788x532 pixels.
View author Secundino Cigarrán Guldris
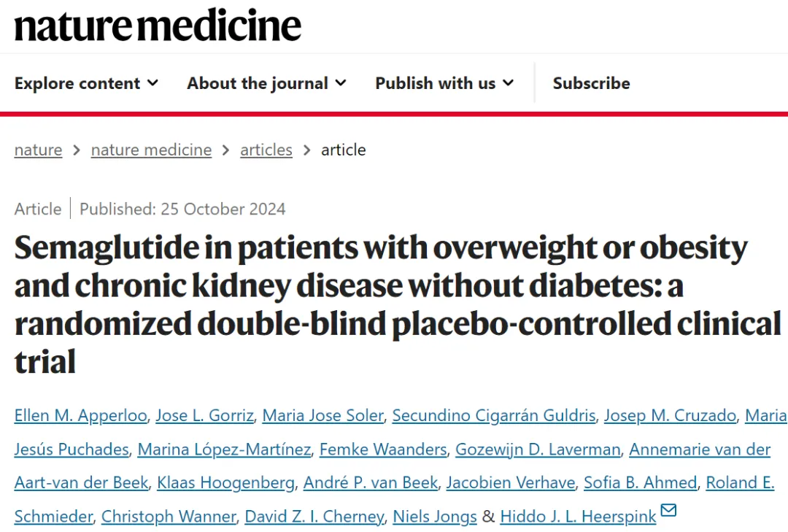(x=494, y=415)
